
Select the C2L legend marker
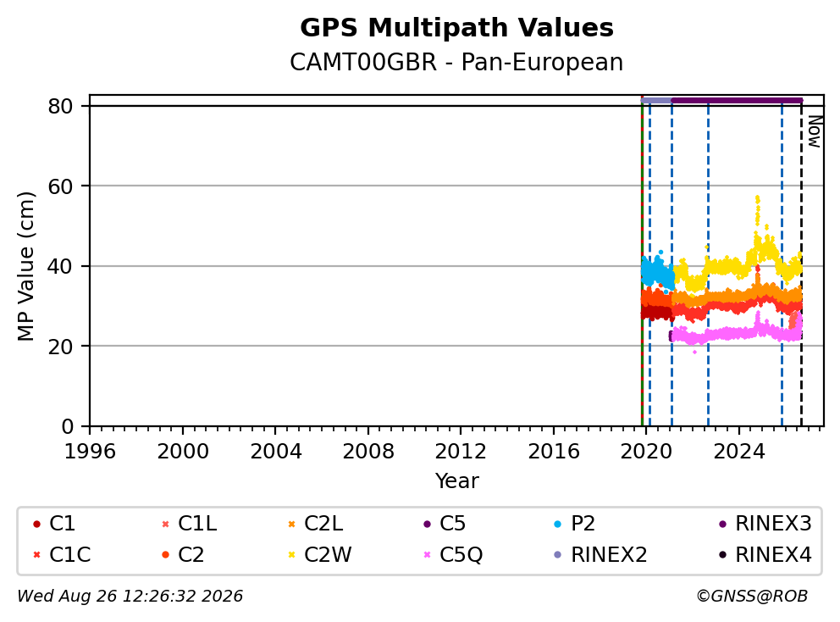291,524
